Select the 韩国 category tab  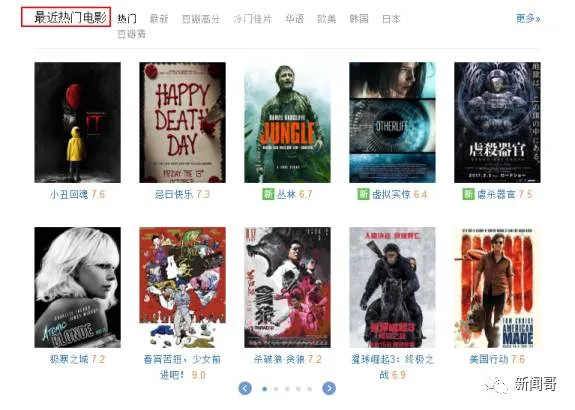359,18
